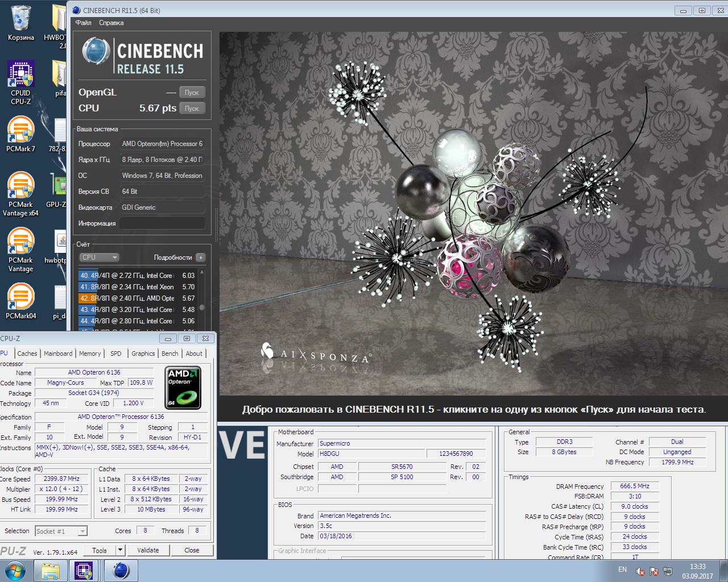Click the 666.5 MHz DRAM Frequency value

pos(635,486)
